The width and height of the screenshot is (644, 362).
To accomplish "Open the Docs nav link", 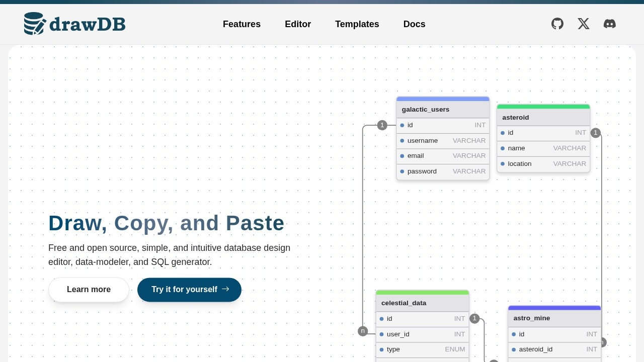I will (414, 24).
